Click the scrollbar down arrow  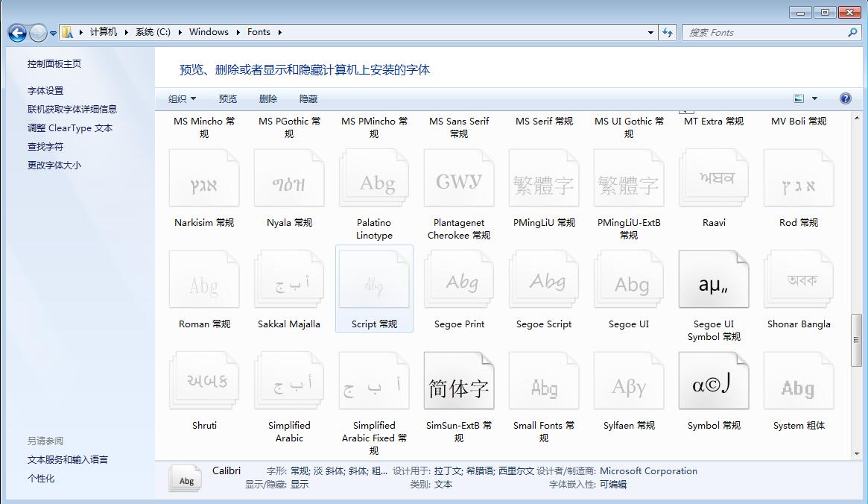click(856, 453)
